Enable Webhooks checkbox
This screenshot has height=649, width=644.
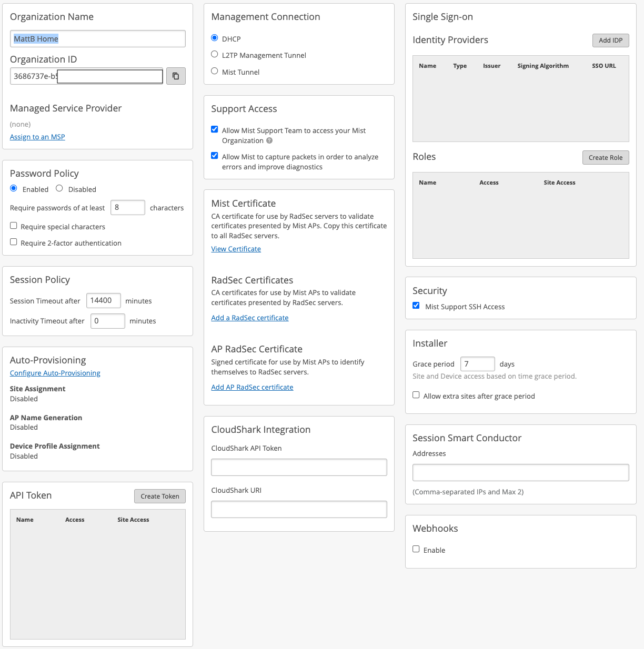(x=416, y=549)
